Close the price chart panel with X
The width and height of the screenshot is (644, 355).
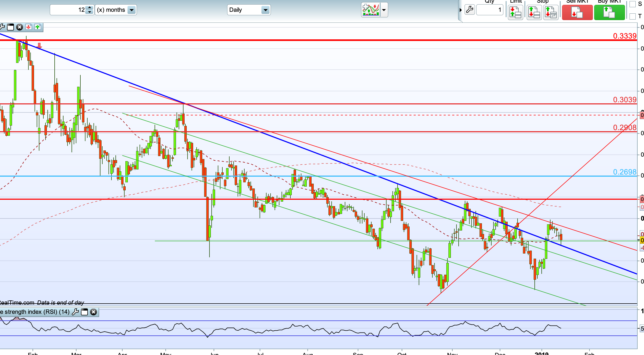pyautogui.click(x=20, y=27)
